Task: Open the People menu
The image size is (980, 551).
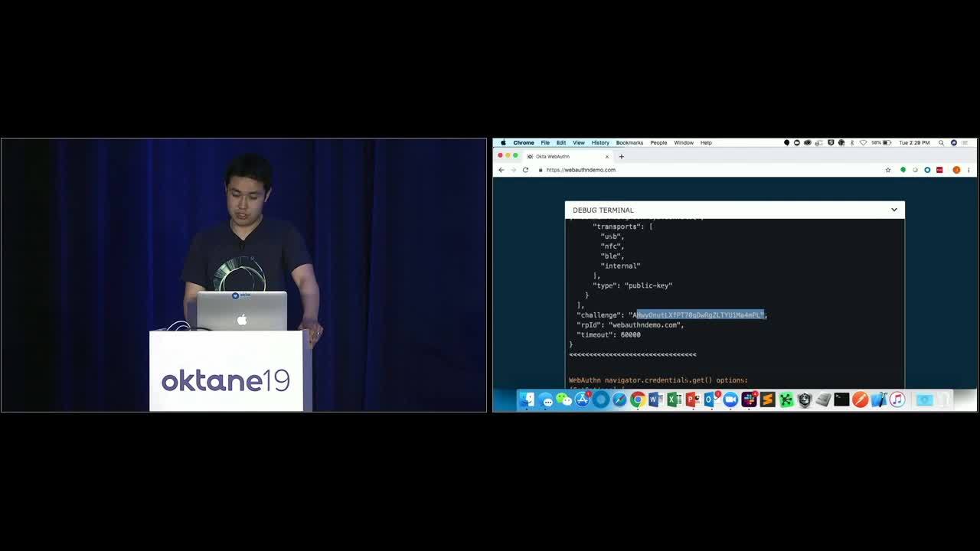Action: click(658, 142)
